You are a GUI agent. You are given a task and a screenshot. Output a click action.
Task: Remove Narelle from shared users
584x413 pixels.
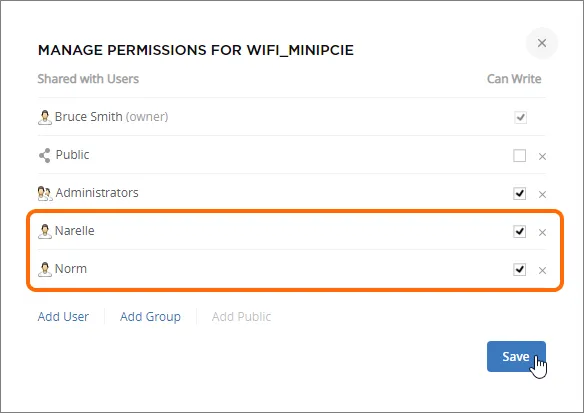(x=542, y=232)
